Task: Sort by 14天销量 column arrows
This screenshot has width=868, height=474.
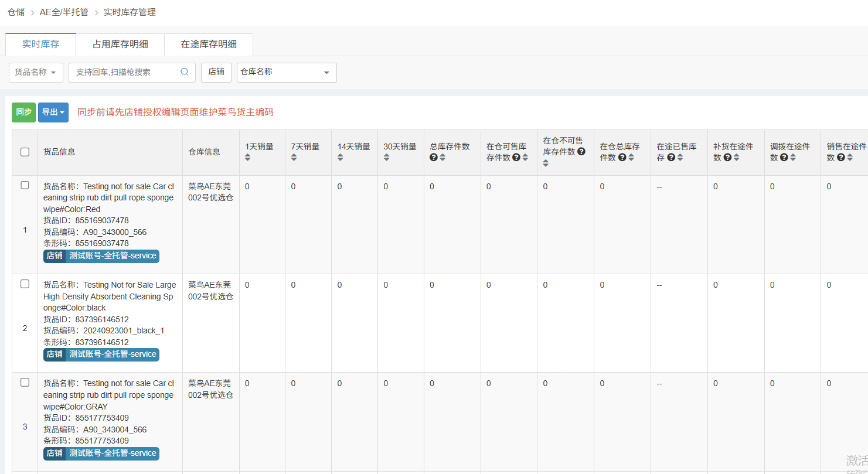Action: click(341, 158)
